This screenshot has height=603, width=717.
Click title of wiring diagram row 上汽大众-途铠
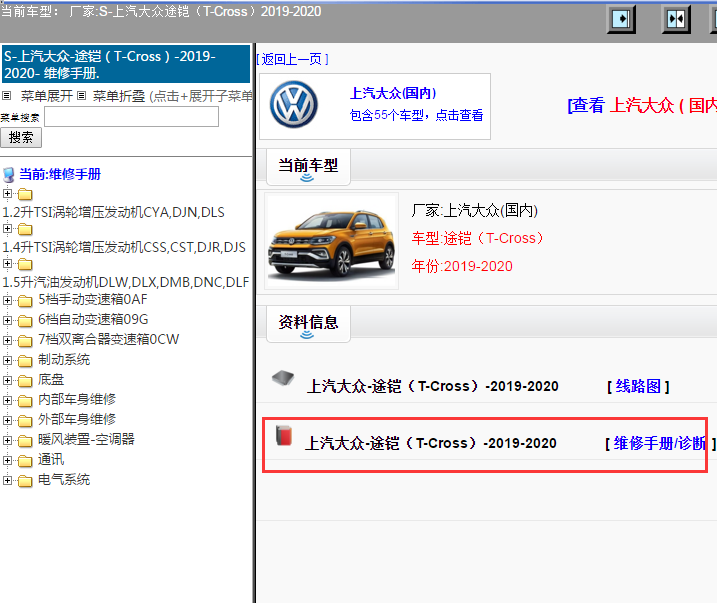point(433,386)
